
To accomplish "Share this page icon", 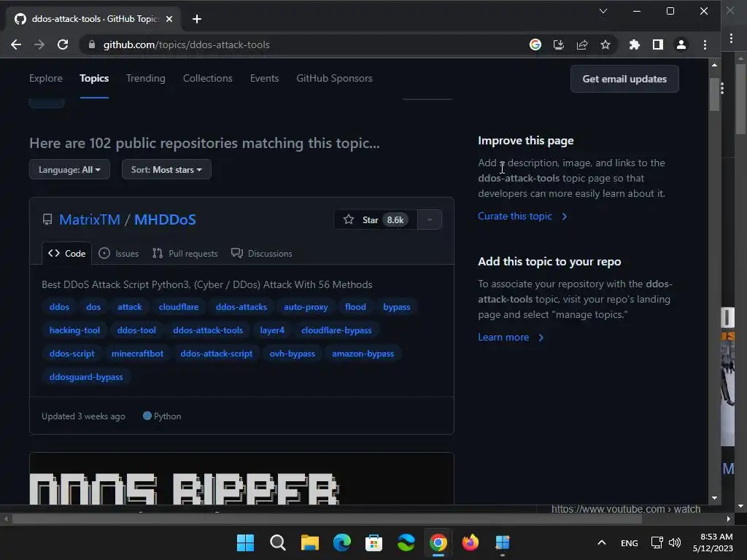I will pos(581,44).
